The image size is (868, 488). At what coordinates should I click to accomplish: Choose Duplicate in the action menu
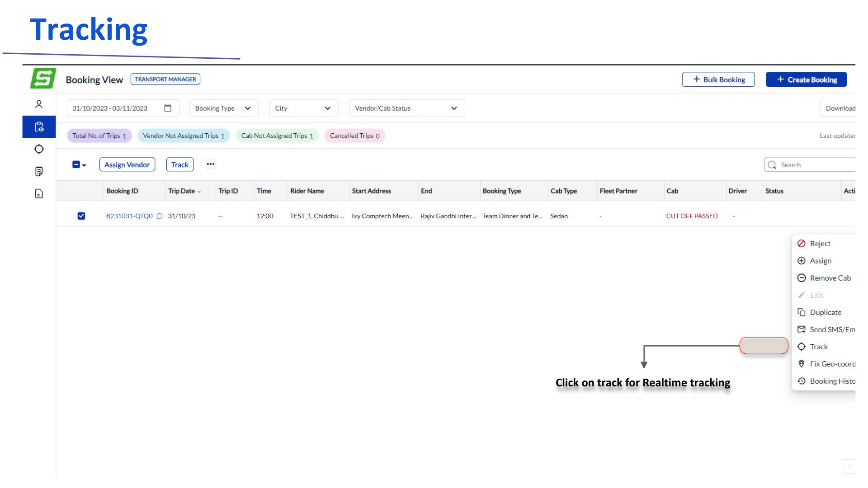pos(825,312)
